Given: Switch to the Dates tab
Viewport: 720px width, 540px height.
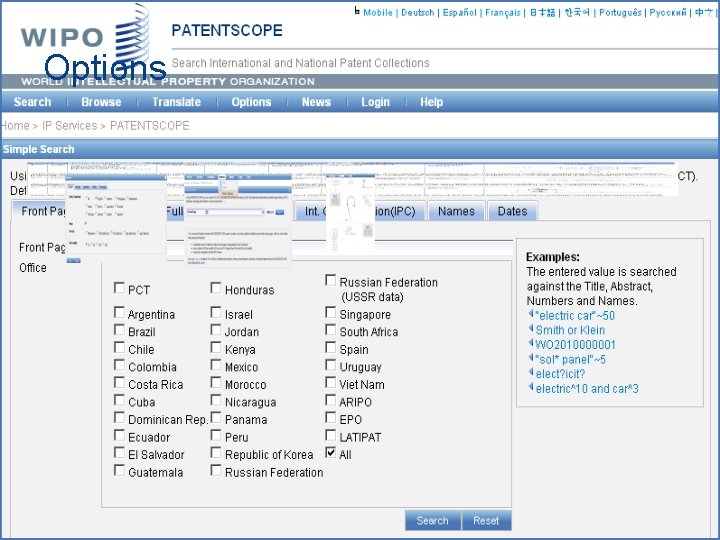Looking at the screenshot, I should click(512, 211).
